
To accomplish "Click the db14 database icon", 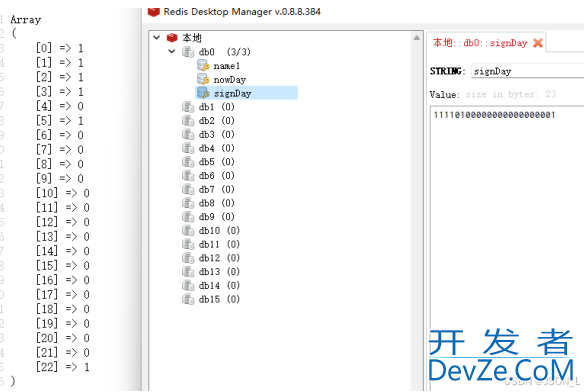I will (x=188, y=285).
